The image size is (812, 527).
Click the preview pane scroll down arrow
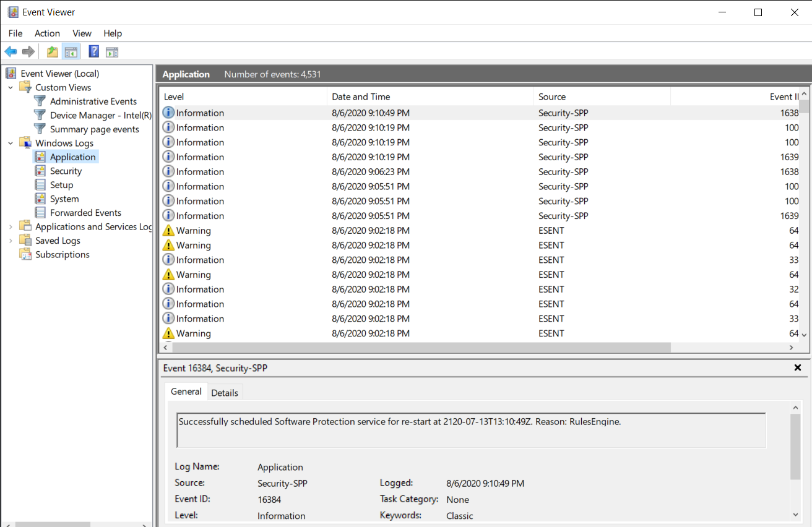click(x=796, y=514)
